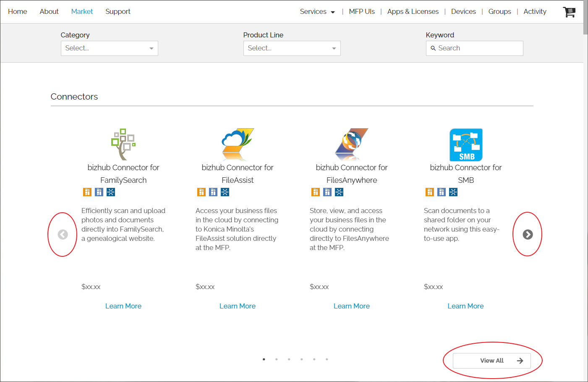Open the Devices section
The height and width of the screenshot is (382, 588).
click(463, 12)
